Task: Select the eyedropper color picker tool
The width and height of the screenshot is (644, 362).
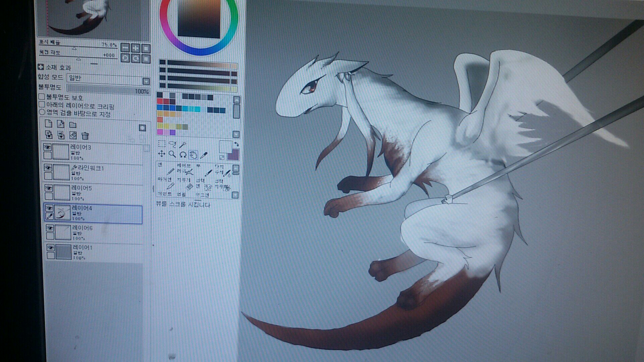Action: [x=204, y=155]
